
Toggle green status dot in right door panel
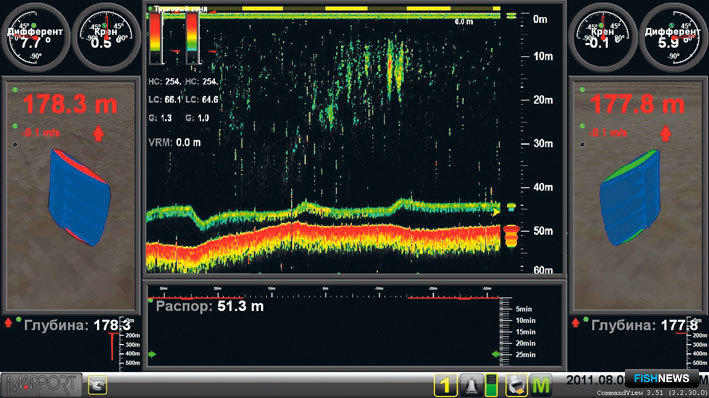coord(582,90)
